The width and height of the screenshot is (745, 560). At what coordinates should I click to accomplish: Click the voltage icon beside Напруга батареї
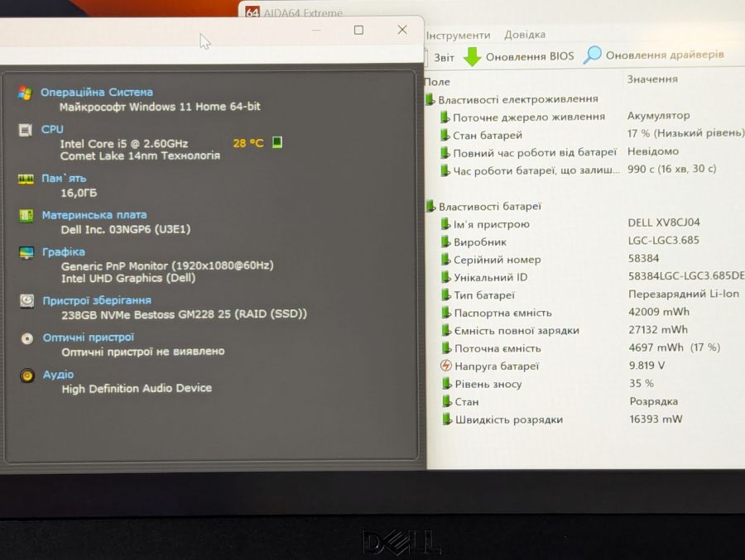tap(445, 366)
